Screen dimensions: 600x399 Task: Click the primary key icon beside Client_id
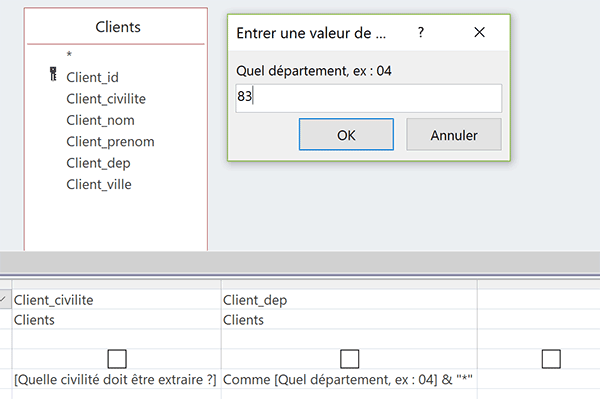pos(53,74)
